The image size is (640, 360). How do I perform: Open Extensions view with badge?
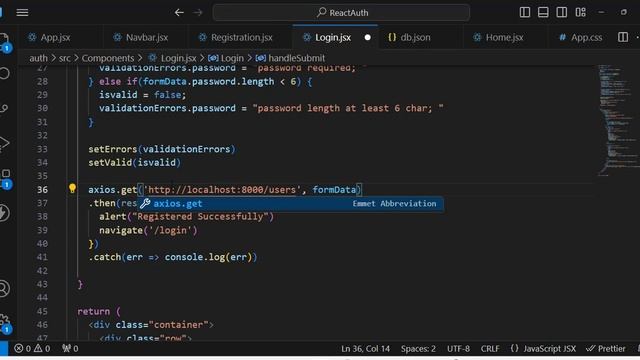point(5,178)
